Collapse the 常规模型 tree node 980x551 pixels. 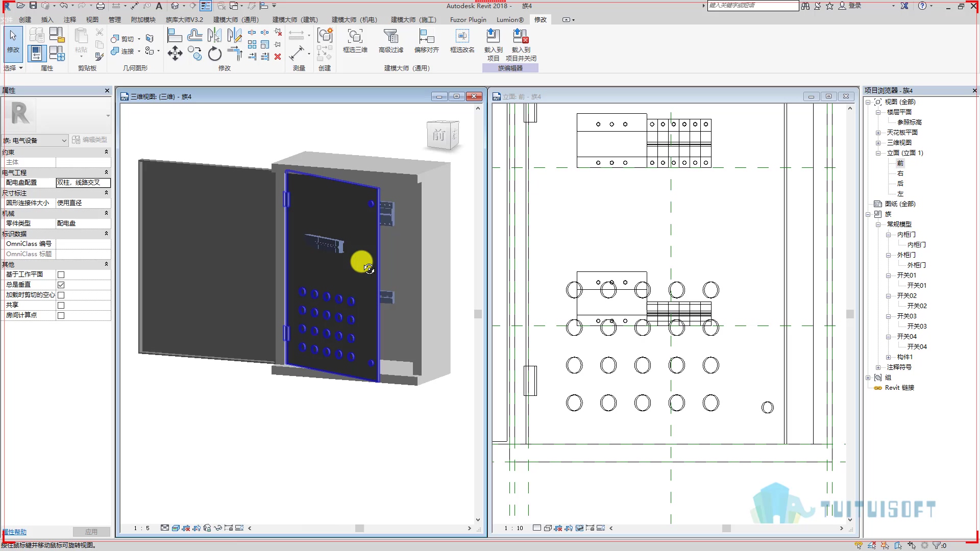point(878,224)
